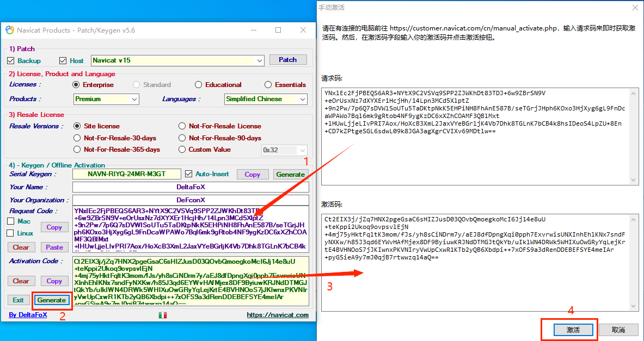Toggle the Auto-Insert checkbox
This screenshot has height=341, width=644.
click(188, 174)
